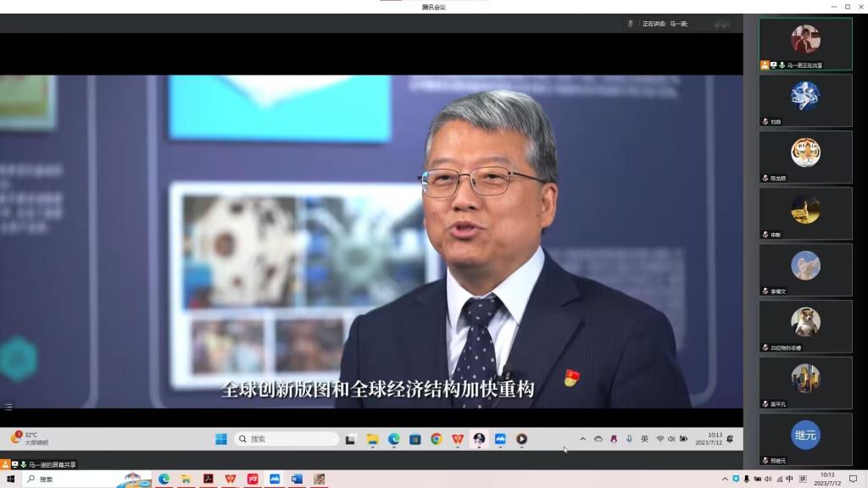The image size is (868, 488).
Task: Open the Windows 11 Start button in shared taskbar
Action: pos(221,439)
